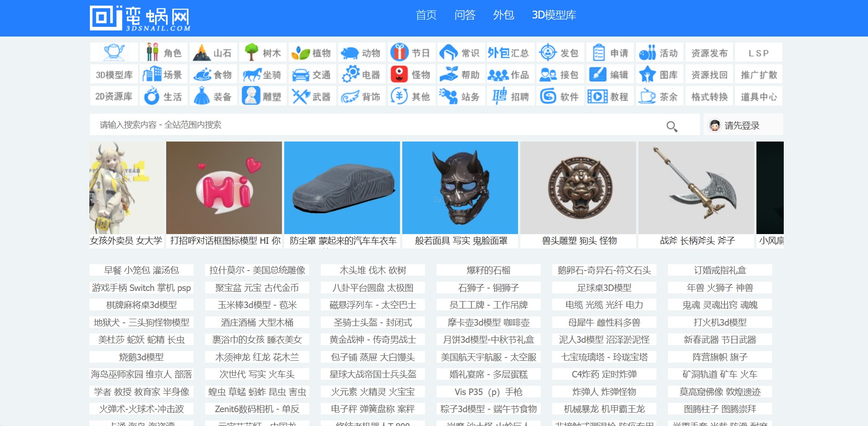The height and width of the screenshot is (426, 868).
Task: Open the 武器 (weapons) category icon
Action: pos(312,96)
